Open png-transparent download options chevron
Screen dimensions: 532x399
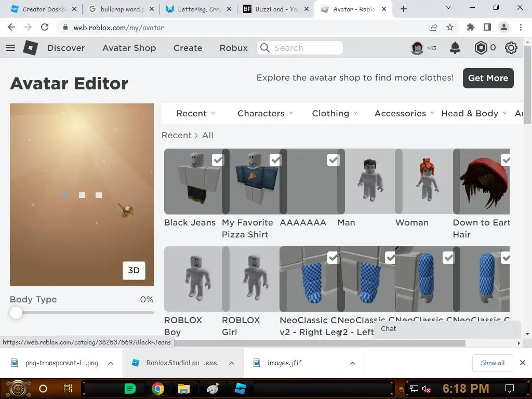pyautogui.click(x=111, y=363)
